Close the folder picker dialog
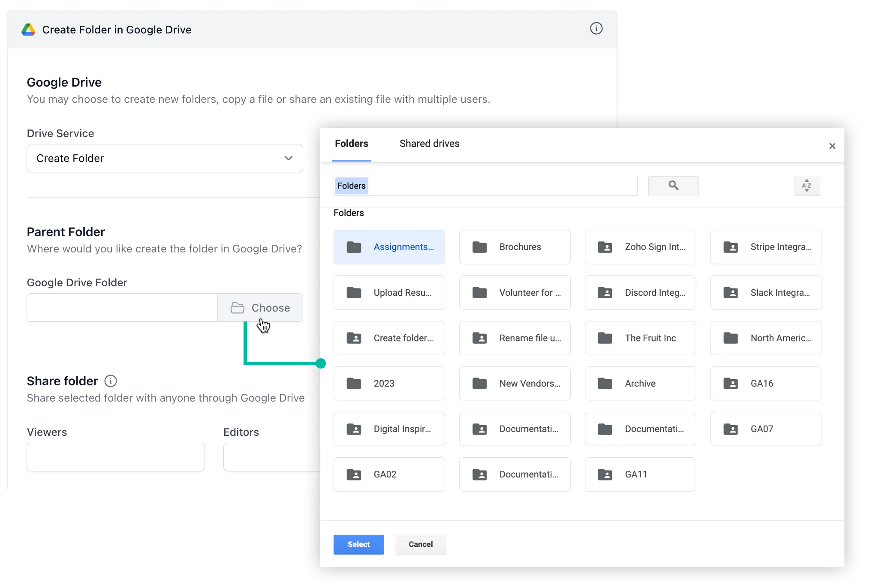Viewport: 873px width, 588px height. tap(832, 146)
